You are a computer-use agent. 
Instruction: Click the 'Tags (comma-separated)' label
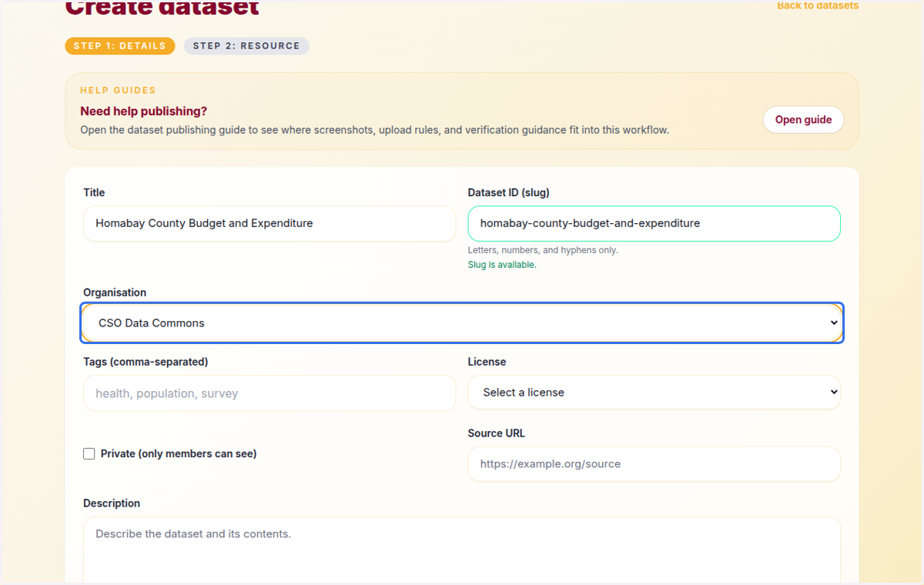pyautogui.click(x=146, y=362)
